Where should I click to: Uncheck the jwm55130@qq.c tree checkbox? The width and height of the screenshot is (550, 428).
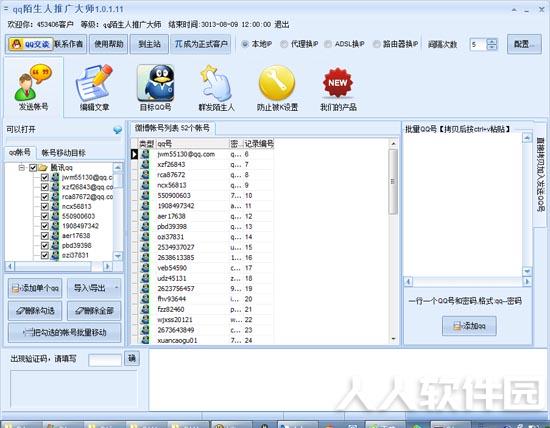[45, 177]
